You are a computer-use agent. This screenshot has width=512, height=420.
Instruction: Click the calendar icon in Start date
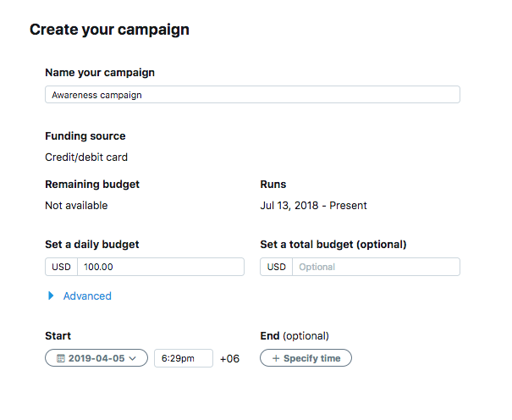point(61,359)
